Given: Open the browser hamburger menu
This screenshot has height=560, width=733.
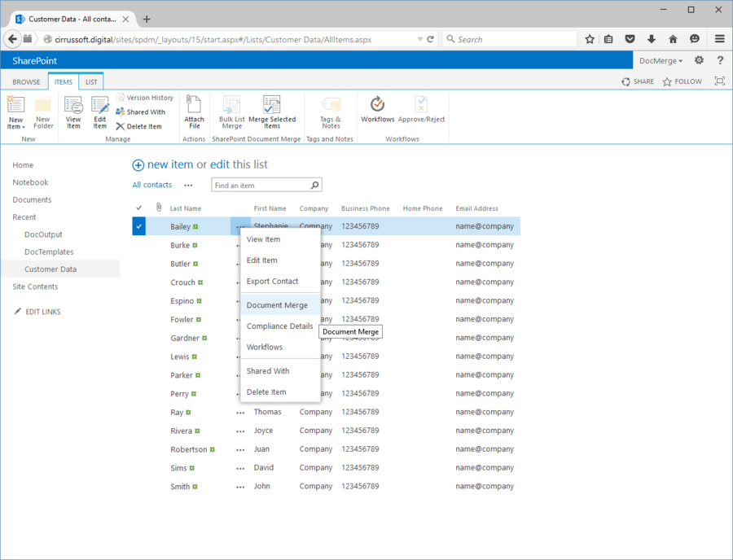Looking at the screenshot, I should [720, 39].
